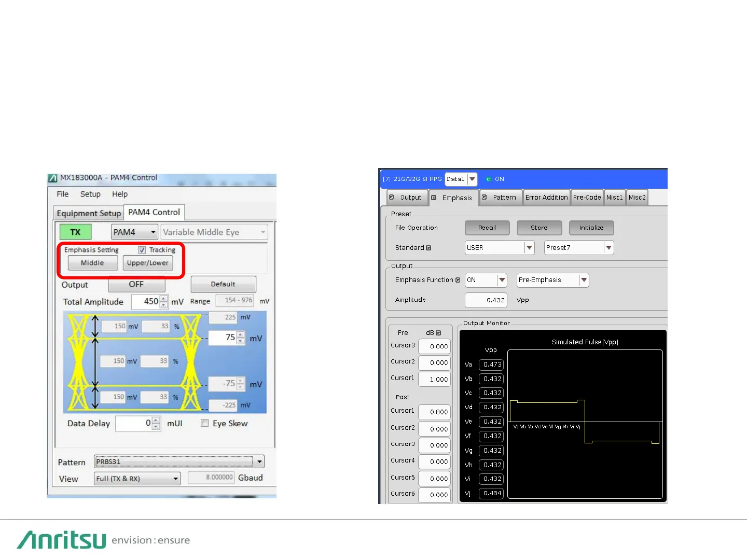Screen dimensions: 747x560
Task: Select the PAM4 Control tab
Action: pyautogui.click(x=154, y=212)
